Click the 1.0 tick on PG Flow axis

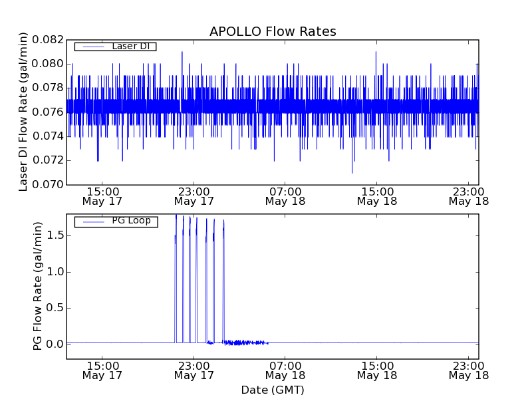coord(55,271)
